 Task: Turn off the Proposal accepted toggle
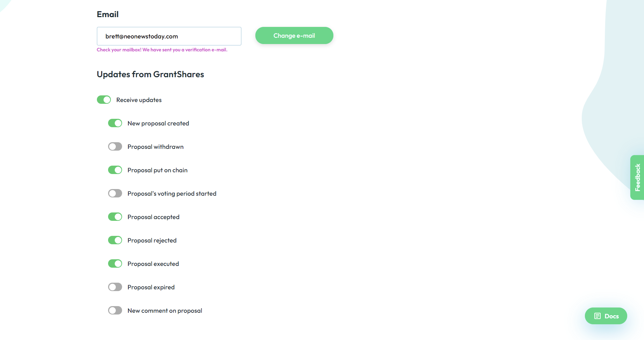pyautogui.click(x=115, y=217)
